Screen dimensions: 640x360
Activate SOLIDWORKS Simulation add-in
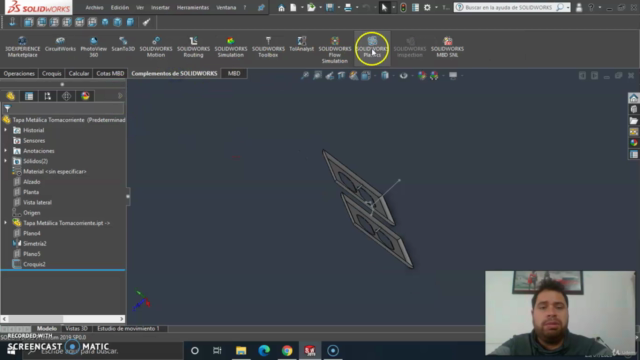tap(231, 47)
